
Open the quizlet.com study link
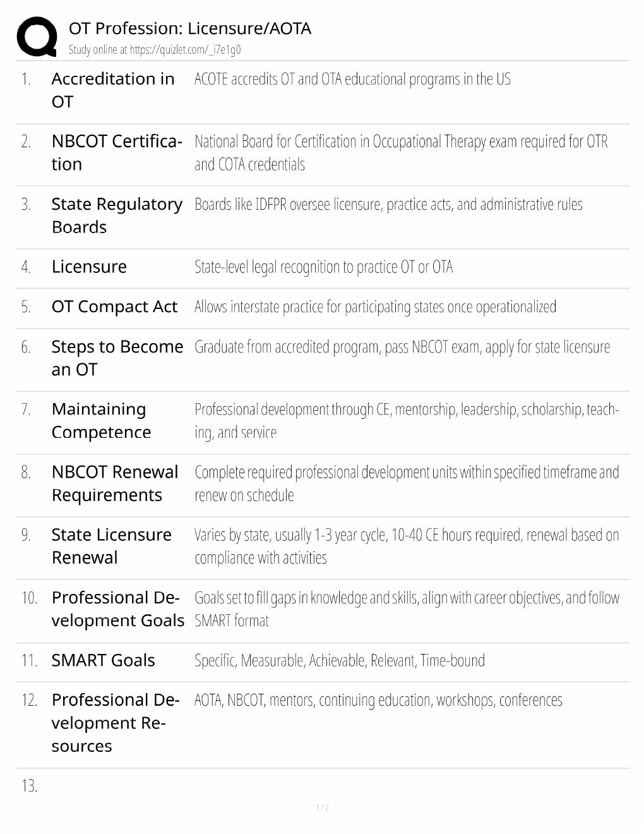[x=185, y=50]
